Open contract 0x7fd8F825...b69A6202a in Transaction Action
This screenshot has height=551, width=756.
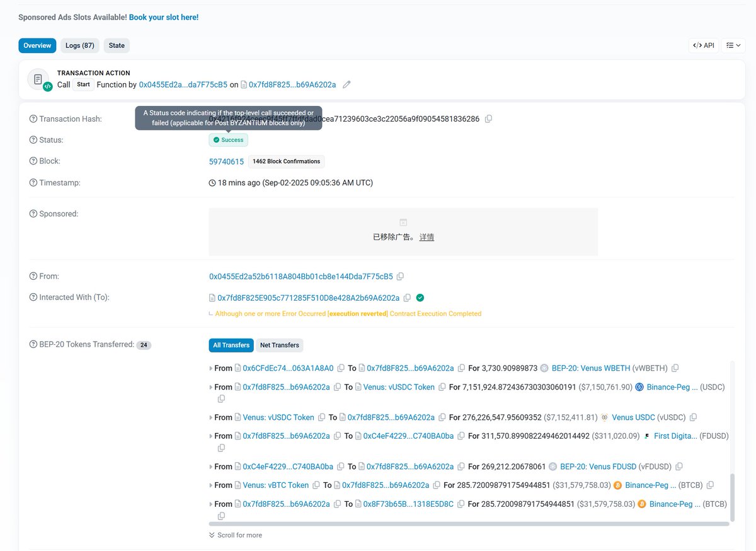[292, 84]
